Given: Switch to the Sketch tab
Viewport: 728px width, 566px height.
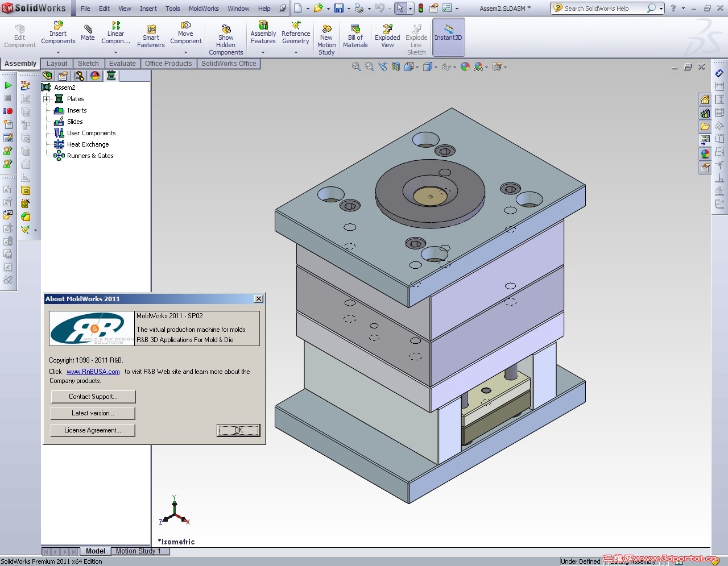Looking at the screenshot, I should [x=88, y=64].
